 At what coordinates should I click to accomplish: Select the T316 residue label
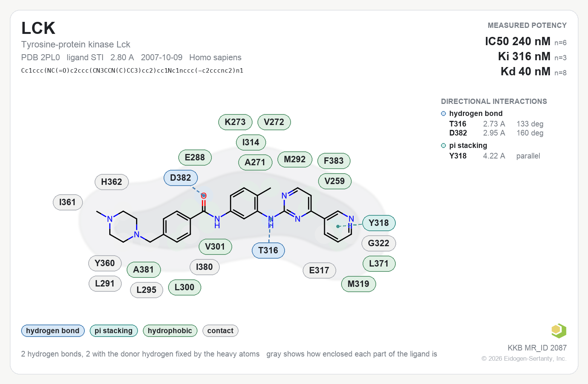click(268, 250)
